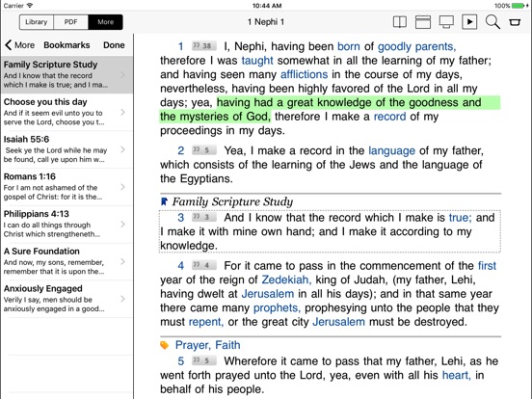Open the Romans 1:16 bookmark

(x=66, y=187)
